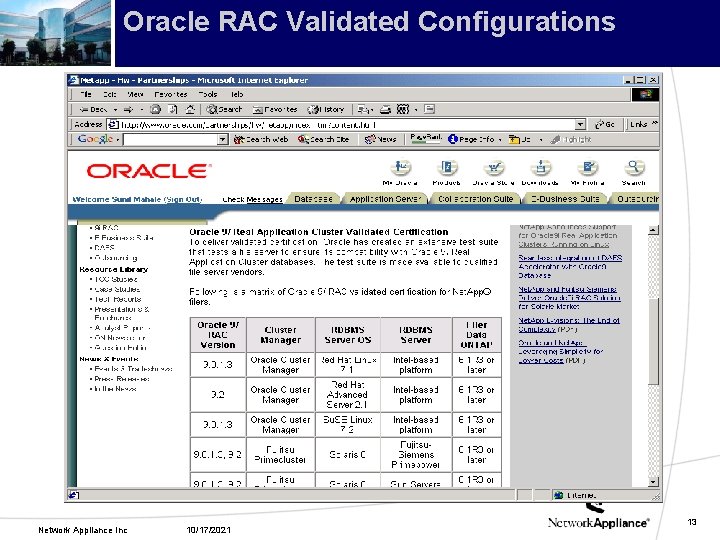Click the ORACLE logo
720x540 pixels.
tap(149, 171)
